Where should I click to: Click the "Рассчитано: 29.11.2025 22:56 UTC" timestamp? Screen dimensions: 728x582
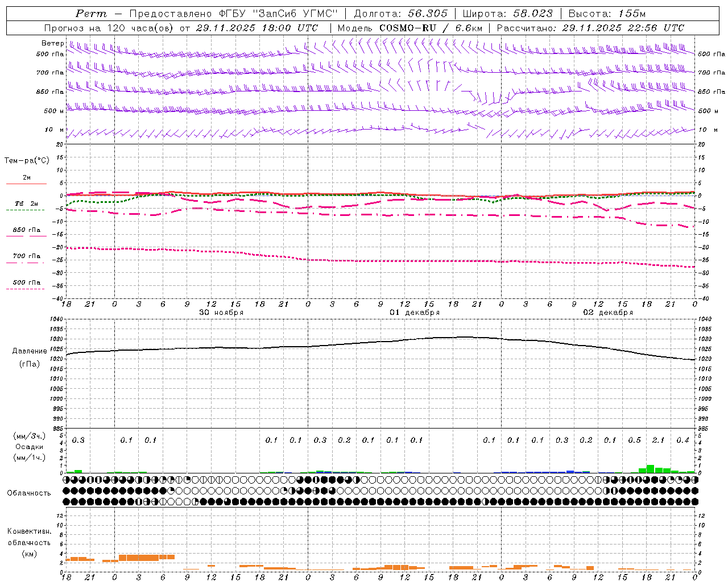click(590, 28)
